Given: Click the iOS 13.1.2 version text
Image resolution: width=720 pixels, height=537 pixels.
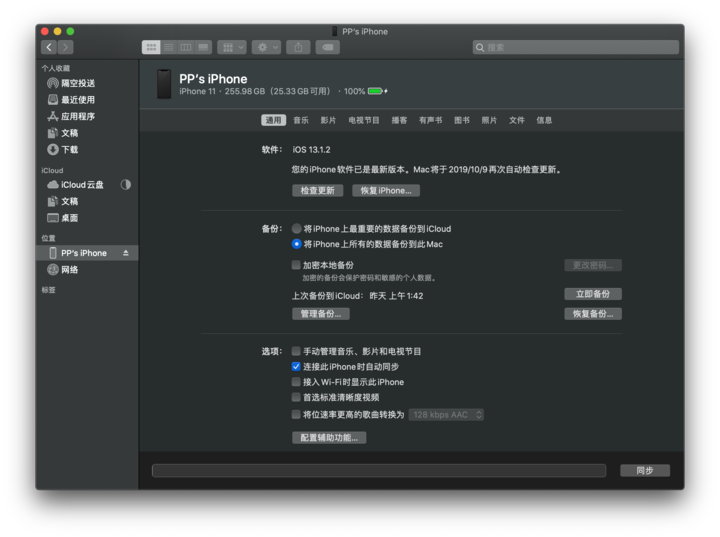Looking at the screenshot, I should pos(311,150).
